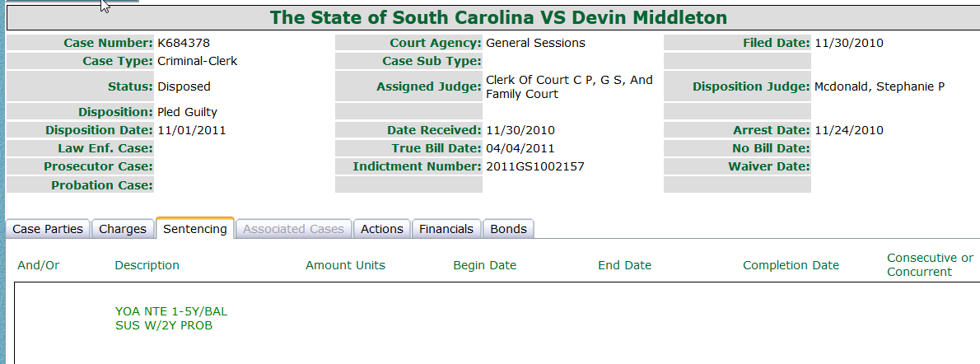Click the Completion Date column header

pos(791,265)
